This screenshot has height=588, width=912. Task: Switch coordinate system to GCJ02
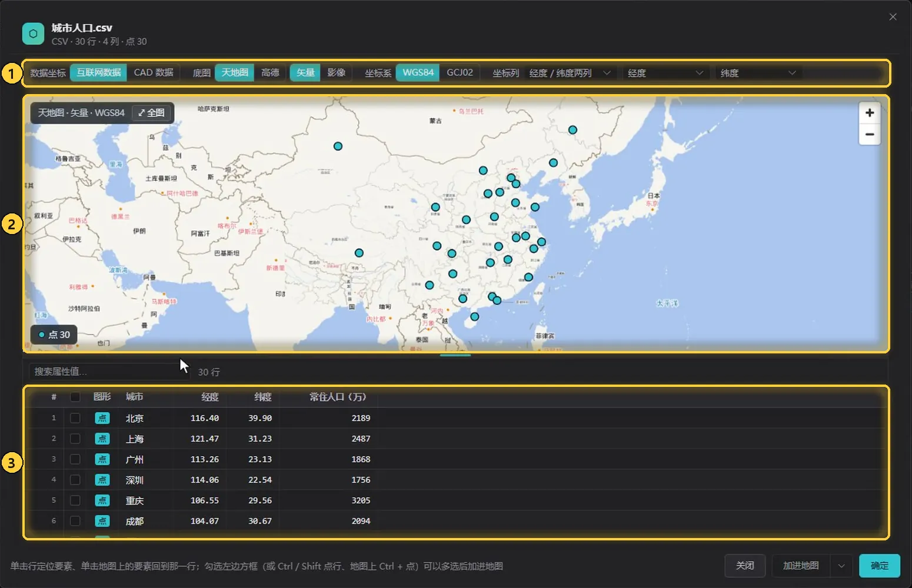tap(460, 72)
